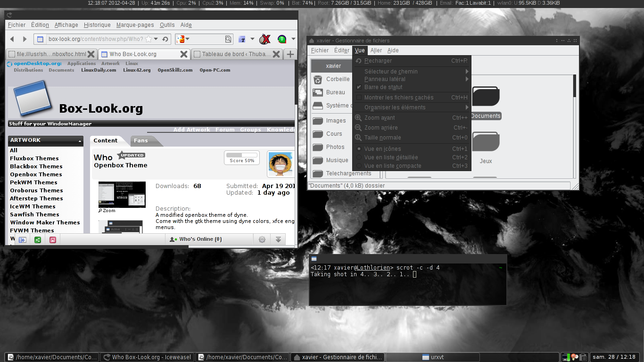Image resolution: width=644 pixels, height=362 pixels.
Task: Click the Box-Look.org blue window logo
Action: [32, 98]
